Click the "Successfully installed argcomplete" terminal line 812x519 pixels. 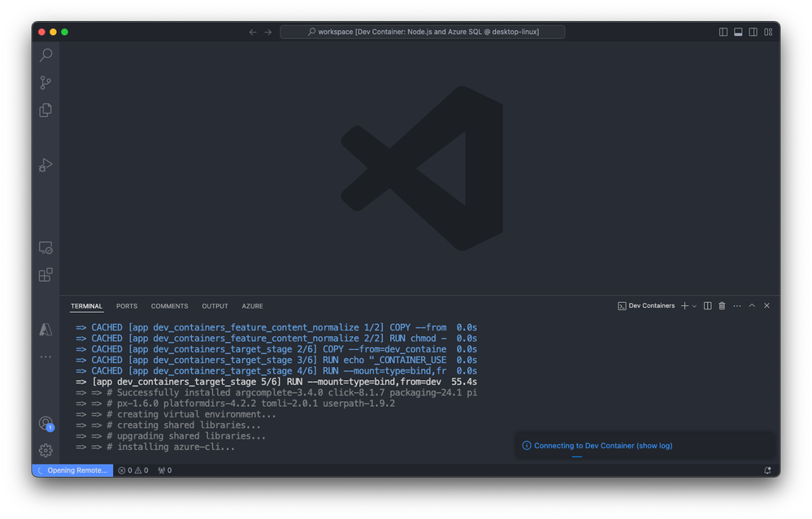tap(276, 393)
